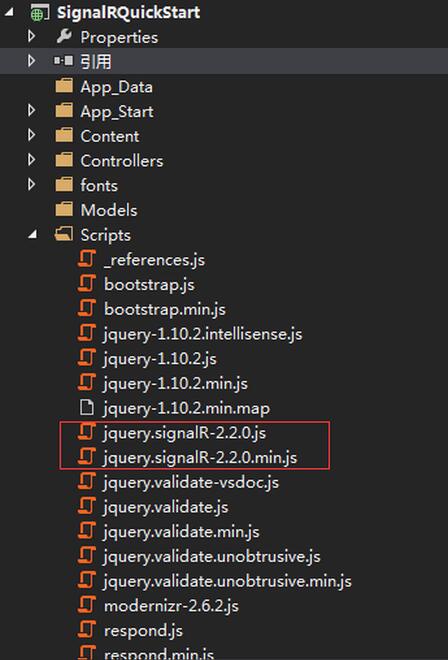
Task: Select the respond.js file
Action: (143, 631)
